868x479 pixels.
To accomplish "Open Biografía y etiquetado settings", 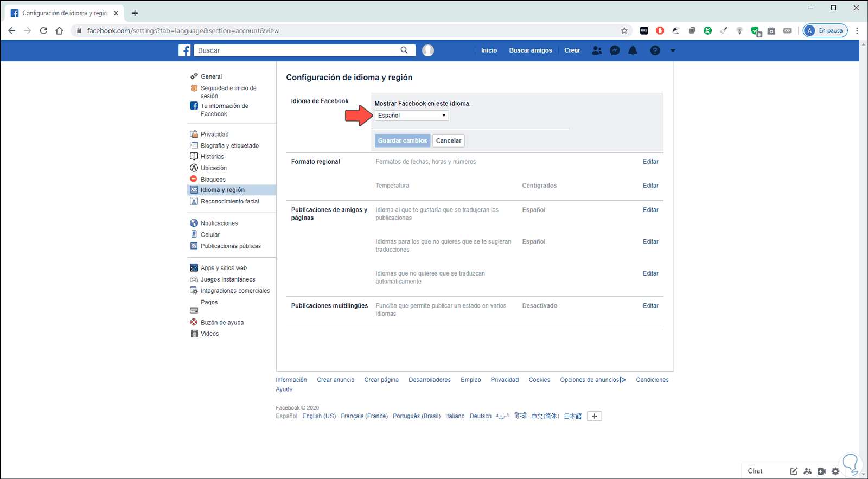I will point(229,145).
